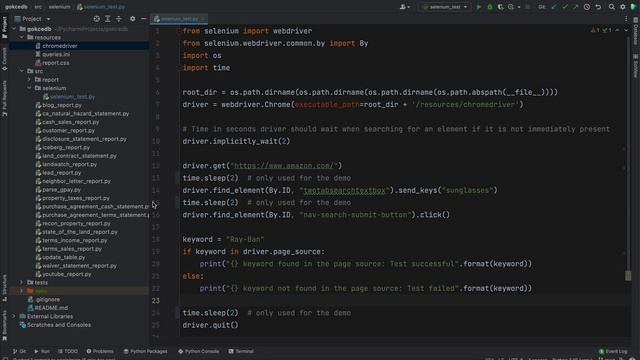Select chromedriver file in project tree
Screen dimensions: 640x360
pyautogui.click(x=60, y=46)
